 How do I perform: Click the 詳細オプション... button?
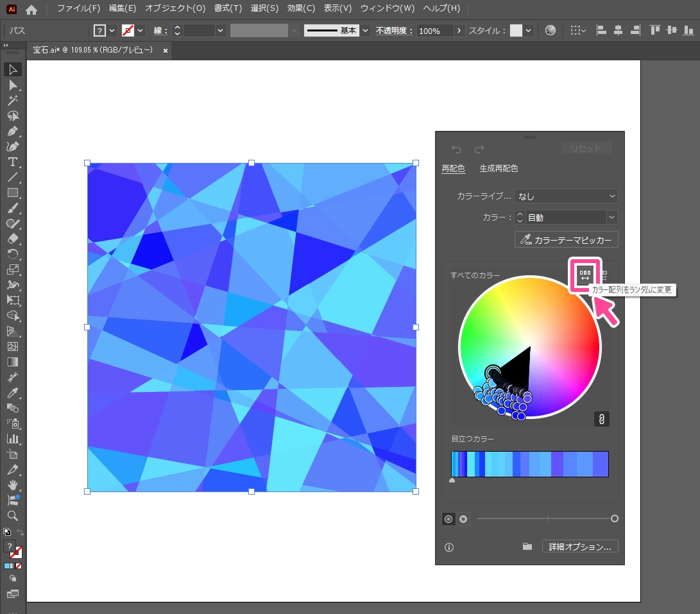580,547
